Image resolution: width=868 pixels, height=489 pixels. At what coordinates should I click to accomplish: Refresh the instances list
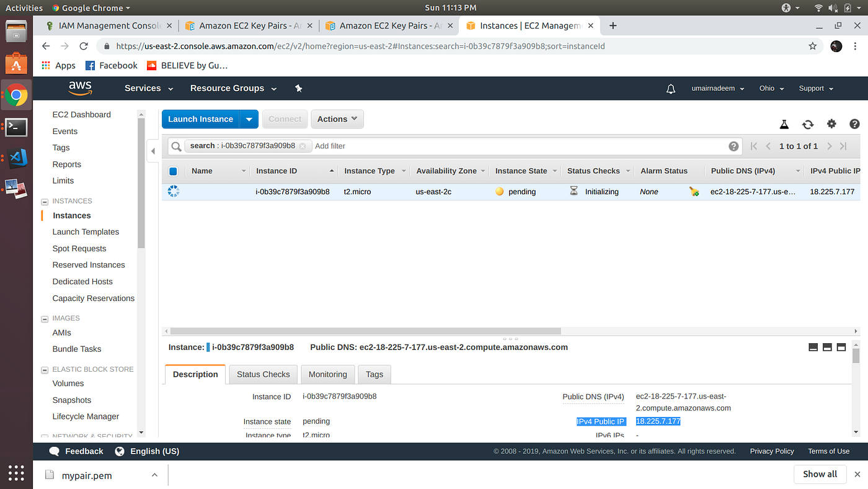click(807, 123)
